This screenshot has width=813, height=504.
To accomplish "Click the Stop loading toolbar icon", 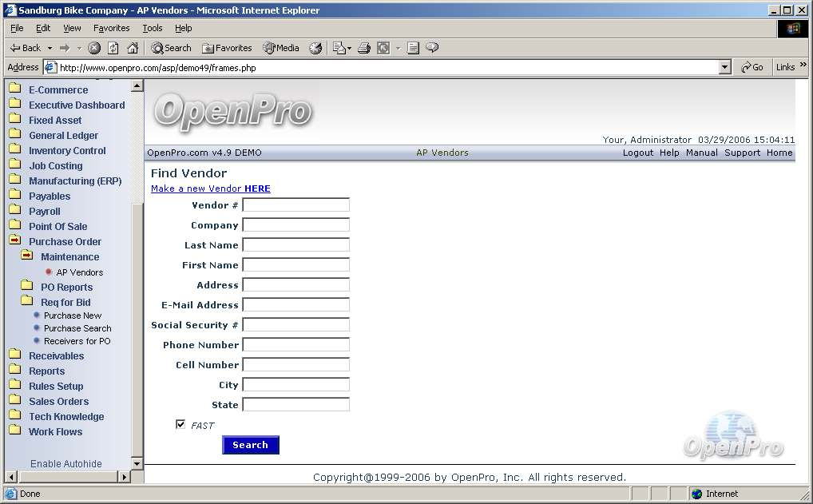I will (94, 48).
